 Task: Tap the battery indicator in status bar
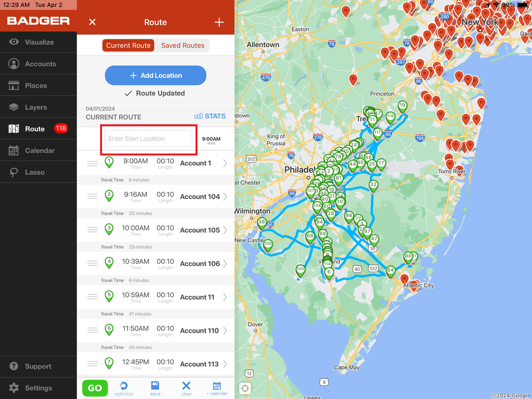[x=522, y=5]
